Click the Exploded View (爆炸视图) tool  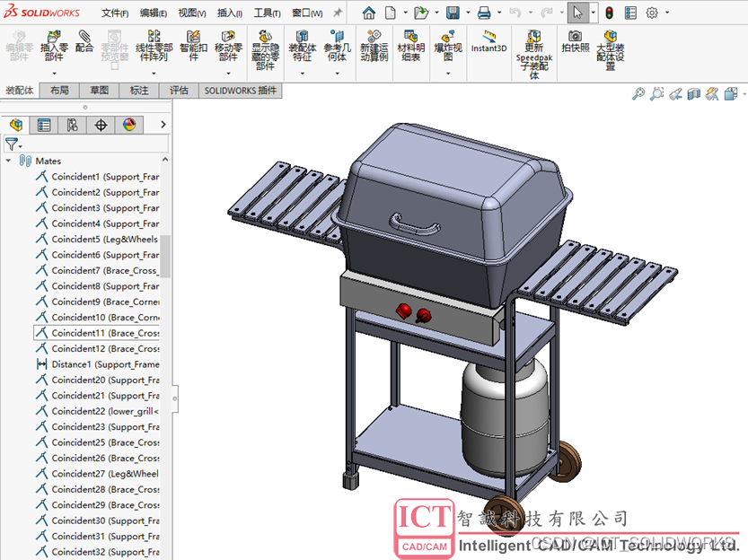[x=448, y=46]
